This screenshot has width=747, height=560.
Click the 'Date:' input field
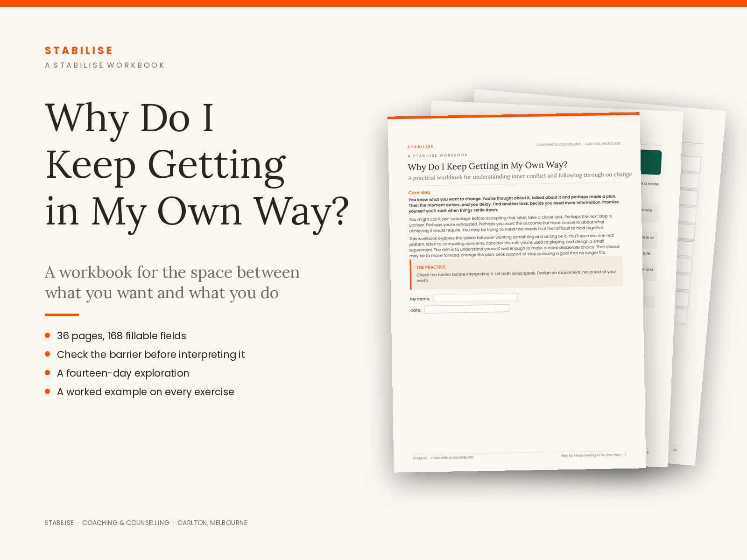tap(466, 308)
